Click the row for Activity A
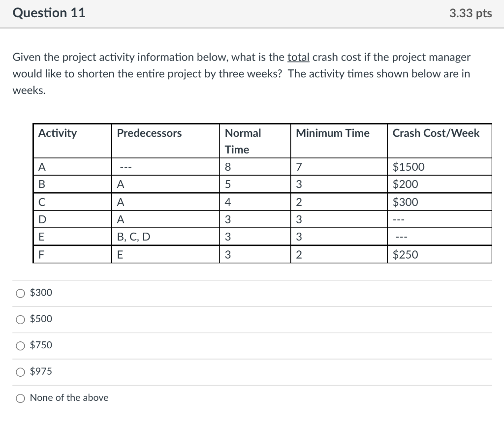Image resolution: width=504 pixels, height=423 pixels. coord(41,167)
